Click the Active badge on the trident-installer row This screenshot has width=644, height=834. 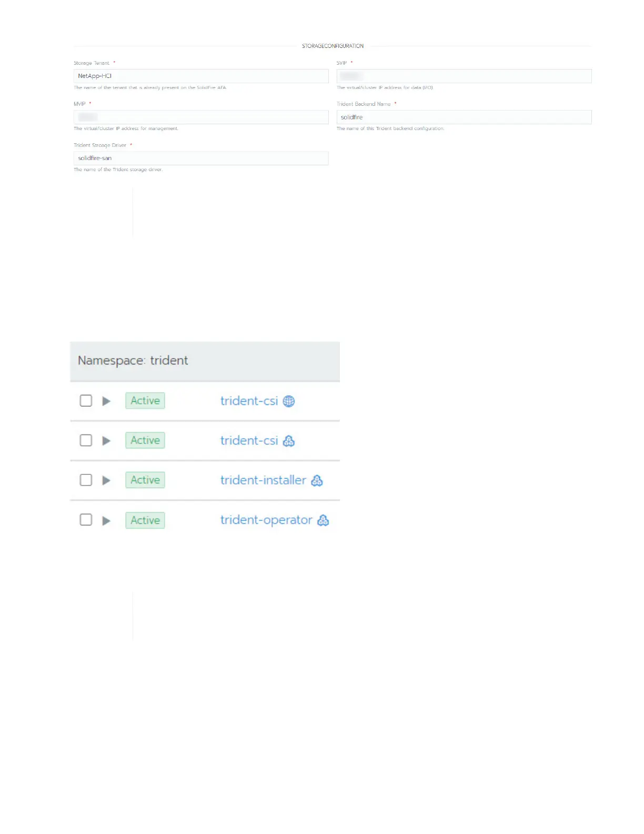click(145, 480)
